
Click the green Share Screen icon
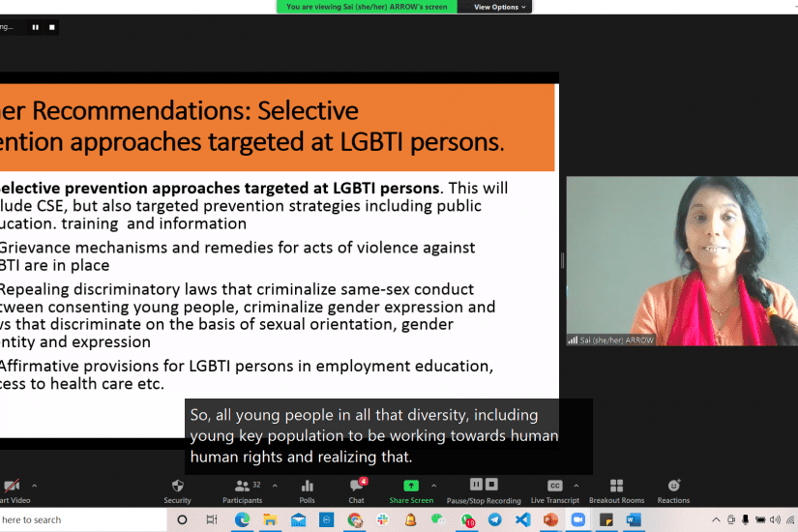pyautogui.click(x=411, y=486)
